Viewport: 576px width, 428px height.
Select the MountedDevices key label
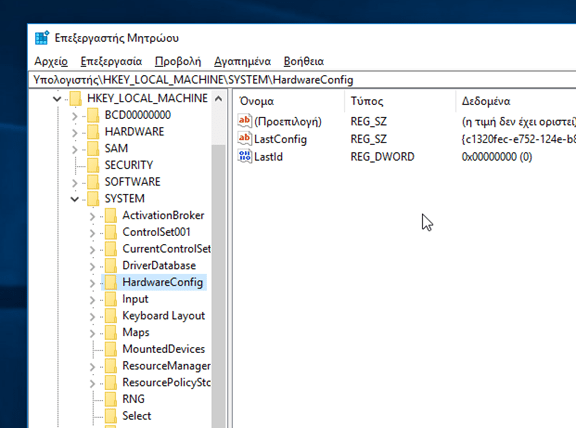point(163,349)
